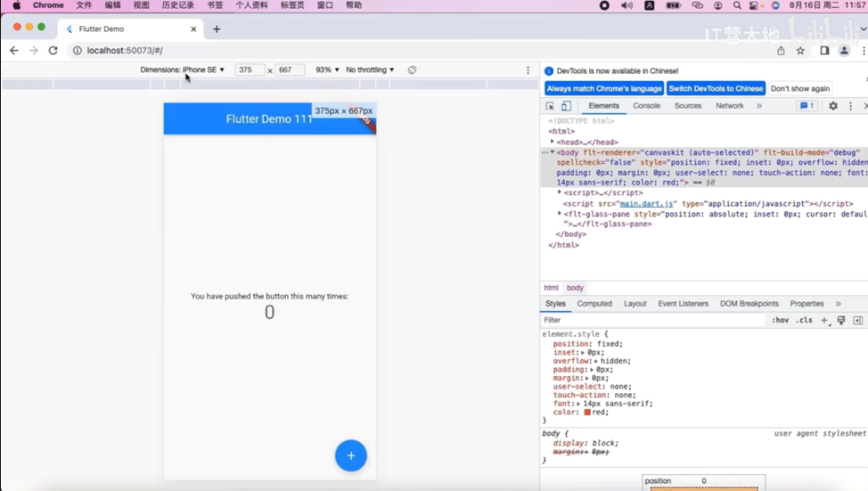
Task: Click the browser back arrow
Action: [x=14, y=51]
